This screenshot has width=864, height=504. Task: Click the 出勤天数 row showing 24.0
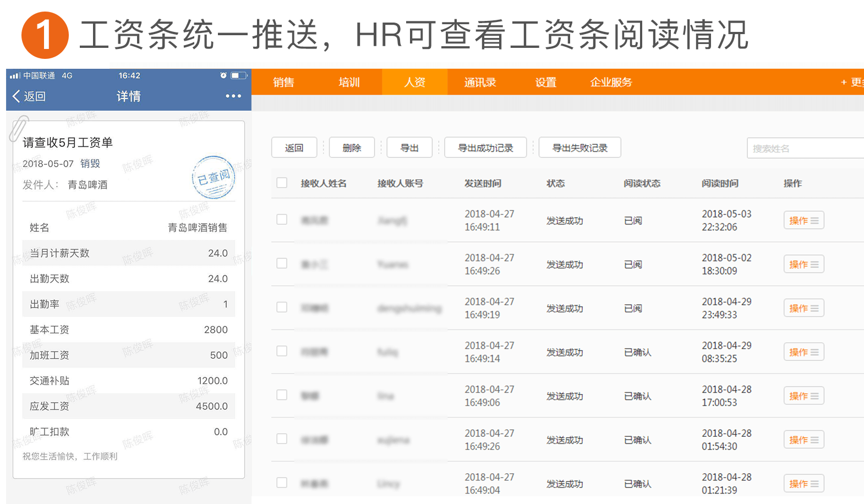(129, 278)
